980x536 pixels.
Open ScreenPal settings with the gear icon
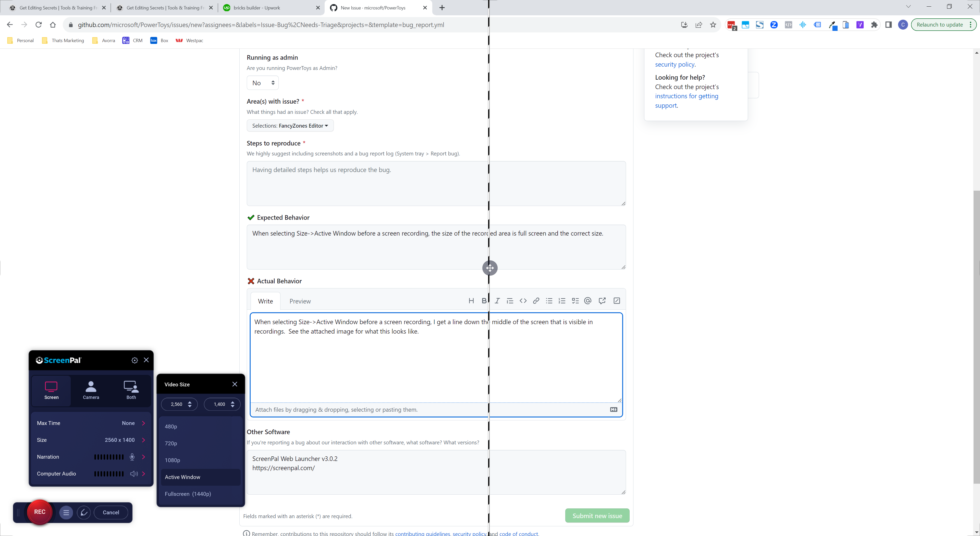pos(134,360)
